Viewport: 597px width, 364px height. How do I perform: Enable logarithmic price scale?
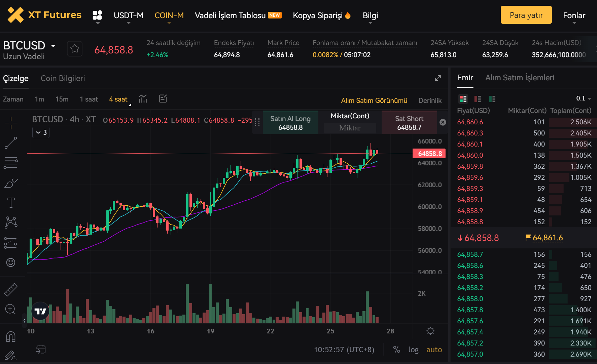click(x=413, y=350)
